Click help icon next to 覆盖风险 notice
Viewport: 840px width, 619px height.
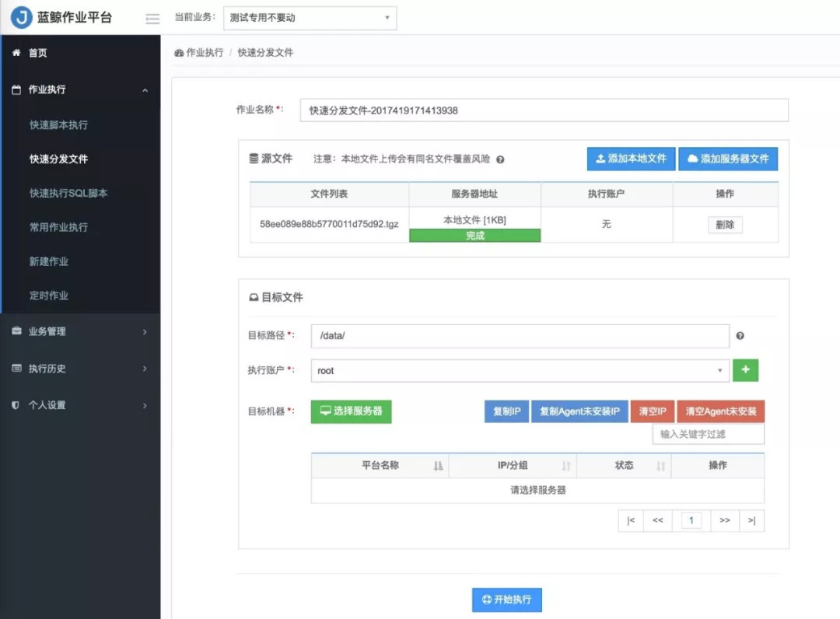(x=500, y=159)
